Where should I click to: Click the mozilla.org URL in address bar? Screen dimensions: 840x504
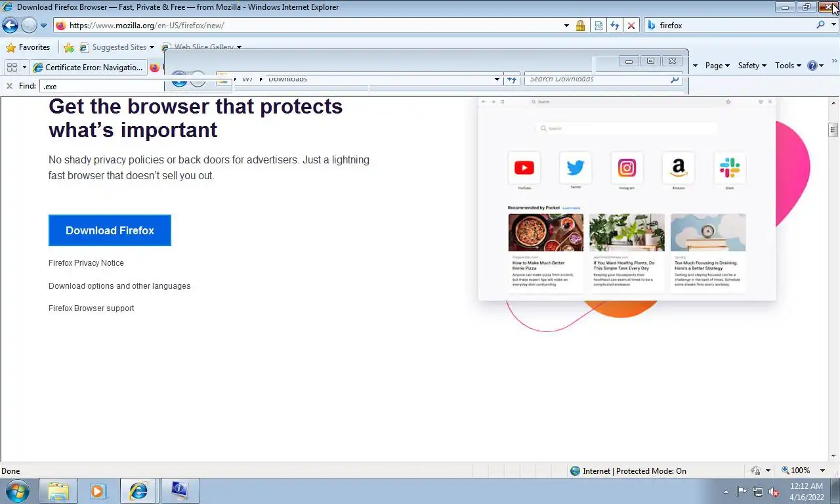click(146, 26)
